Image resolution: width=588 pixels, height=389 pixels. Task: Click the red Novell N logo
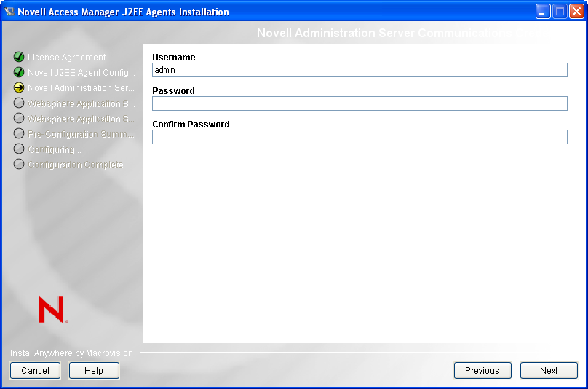tap(53, 310)
